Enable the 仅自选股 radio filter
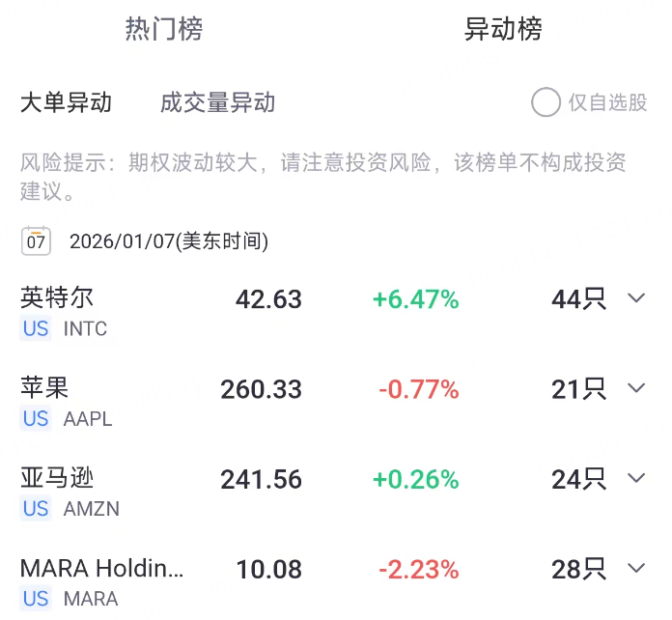Image resolution: width=672 pixels, height=620 pixels. (x=546, y=102)
